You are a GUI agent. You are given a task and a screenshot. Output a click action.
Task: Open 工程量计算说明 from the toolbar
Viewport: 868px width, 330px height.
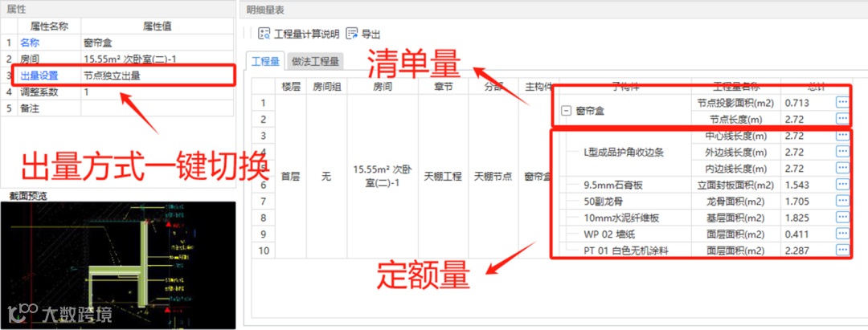click(299, 35)
